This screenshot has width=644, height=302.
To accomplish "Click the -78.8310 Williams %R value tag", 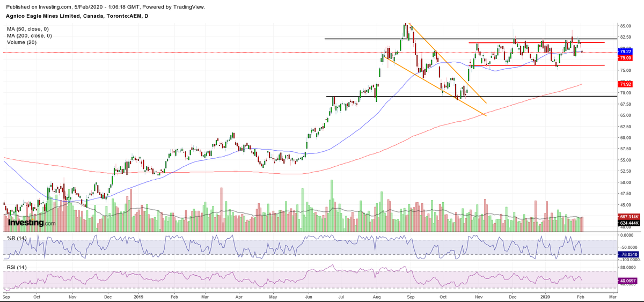I will coord(628,255).
